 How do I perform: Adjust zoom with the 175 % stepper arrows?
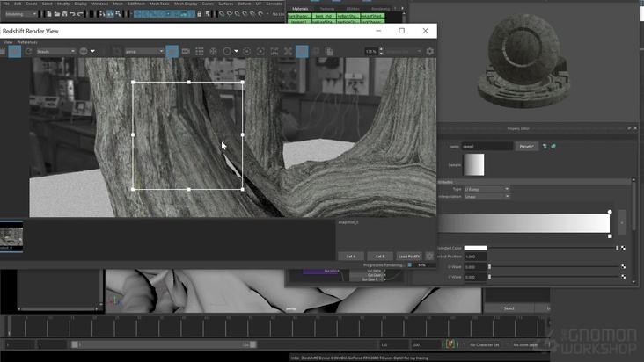pos(381,51)
